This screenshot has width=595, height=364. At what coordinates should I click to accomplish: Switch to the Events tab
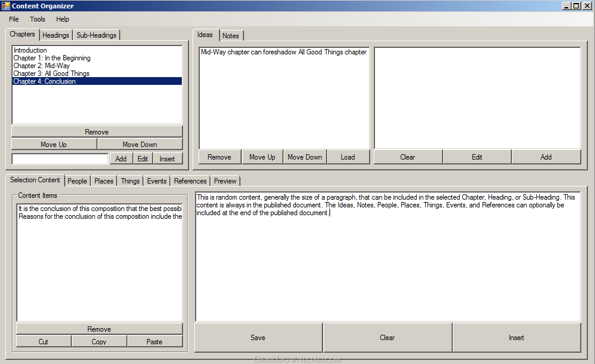[157, 181]
